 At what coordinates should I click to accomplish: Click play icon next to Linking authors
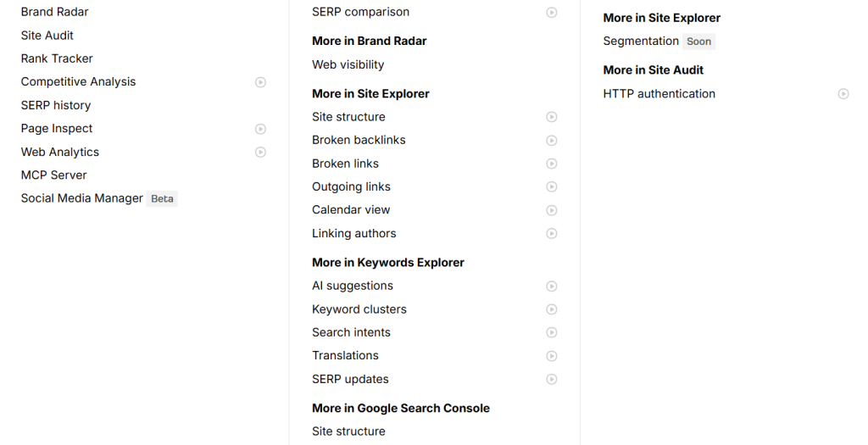(552, 234)
